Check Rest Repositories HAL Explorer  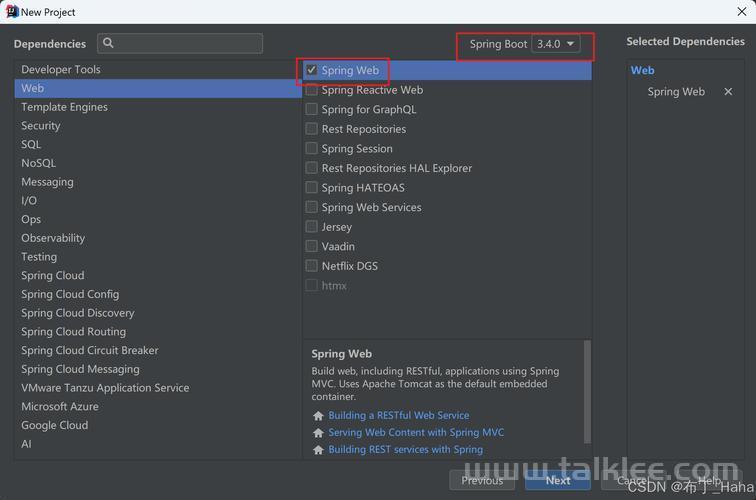click(311, 168)
